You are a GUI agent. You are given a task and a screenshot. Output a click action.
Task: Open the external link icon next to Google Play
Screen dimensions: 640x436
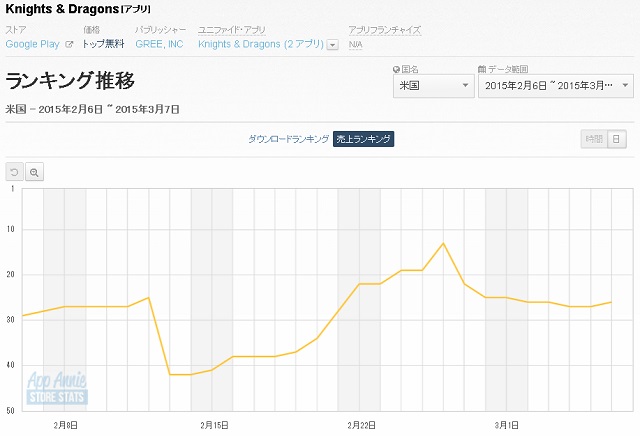tap(69, 44)
